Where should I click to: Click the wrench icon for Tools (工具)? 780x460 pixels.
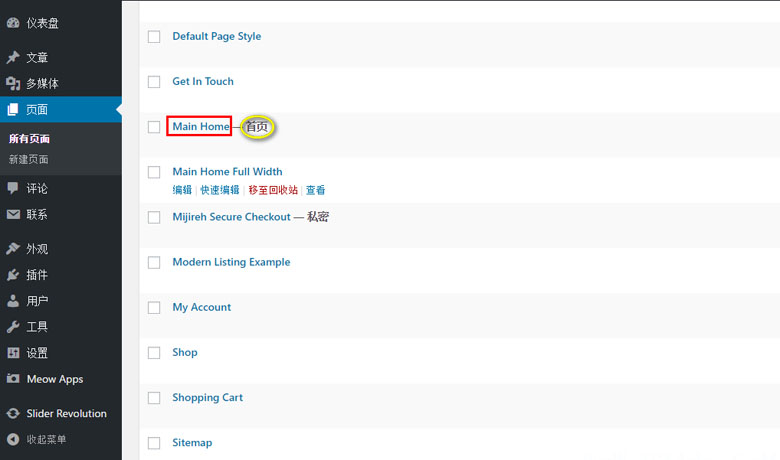[13, 327]
